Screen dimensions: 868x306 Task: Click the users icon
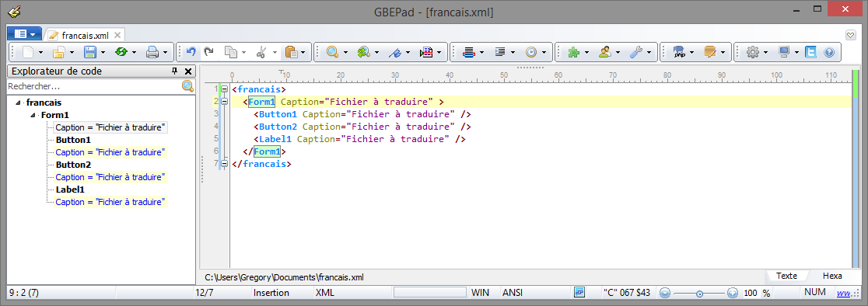tap(604, 53)
